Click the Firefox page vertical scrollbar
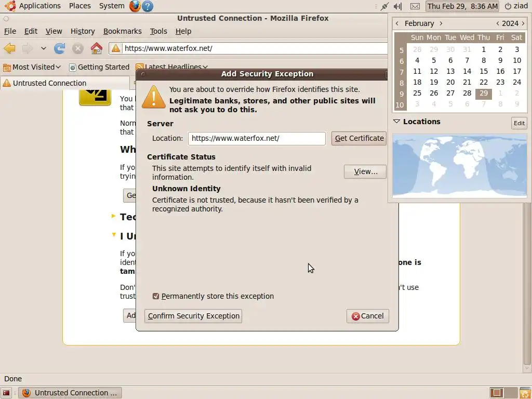Image resolution: width=532 pixels, height=399 pixels. click(x=527, y=285)
